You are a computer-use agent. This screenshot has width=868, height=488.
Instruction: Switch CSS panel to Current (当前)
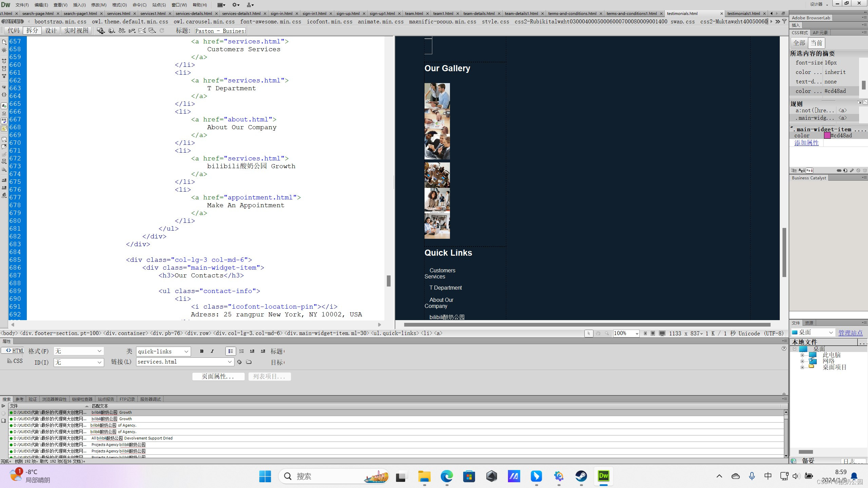pos(816,43)
